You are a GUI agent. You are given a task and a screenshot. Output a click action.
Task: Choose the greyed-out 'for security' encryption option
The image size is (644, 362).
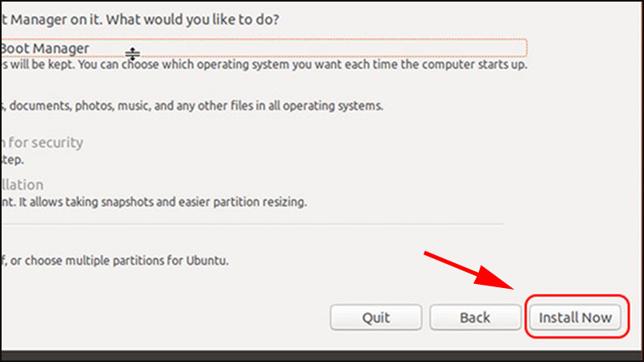pos(42,142)
